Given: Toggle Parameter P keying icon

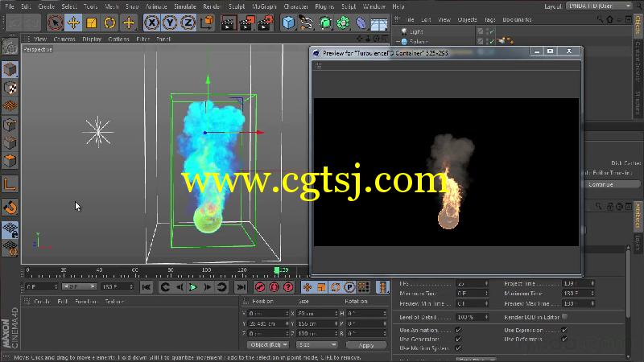Looking at the screenshot, I should [349, 287].
